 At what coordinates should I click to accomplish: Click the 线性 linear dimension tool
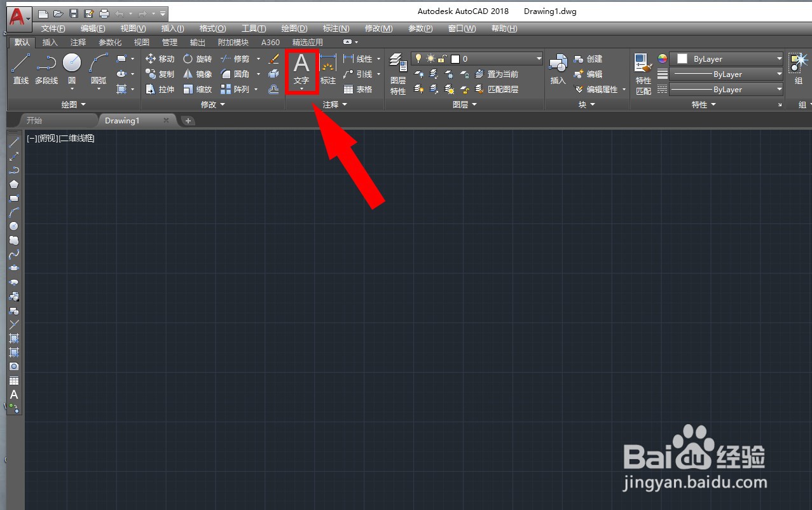(x=358, y=59)
